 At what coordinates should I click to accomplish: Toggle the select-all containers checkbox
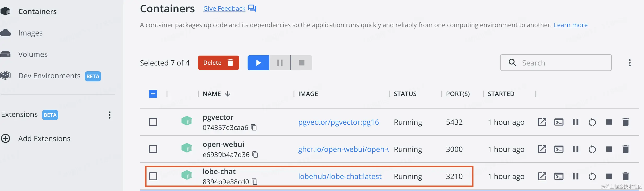[x=153, y=94]
